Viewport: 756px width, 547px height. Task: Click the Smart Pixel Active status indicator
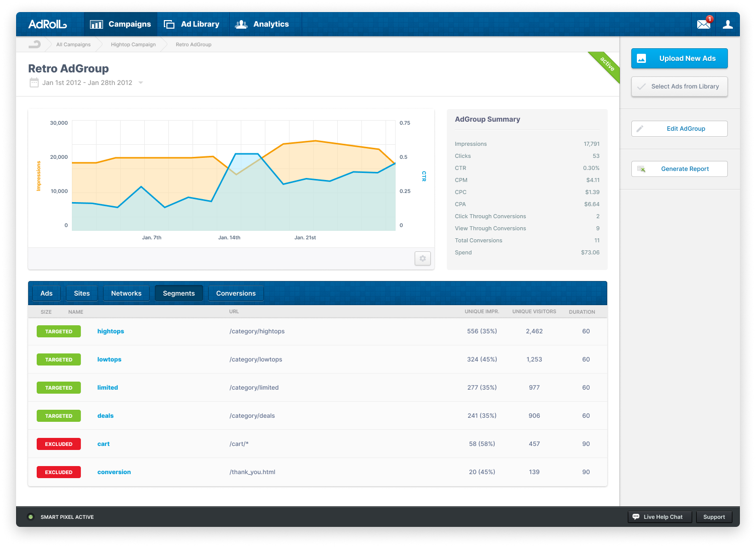coord(31,517)
